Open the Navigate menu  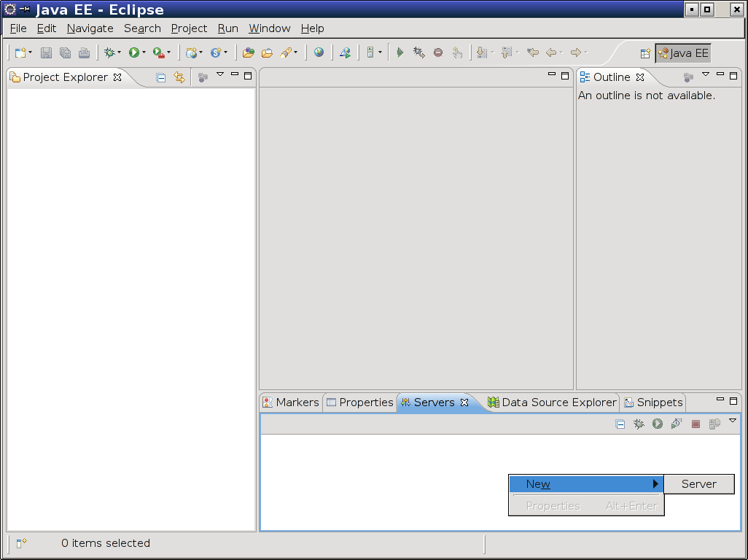click(x=90, y=28)
